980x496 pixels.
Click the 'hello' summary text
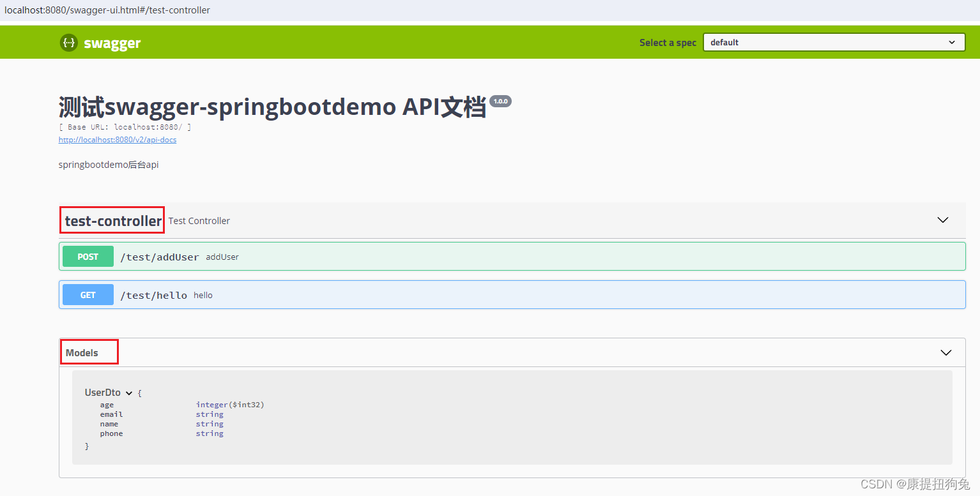coord(203,296)
